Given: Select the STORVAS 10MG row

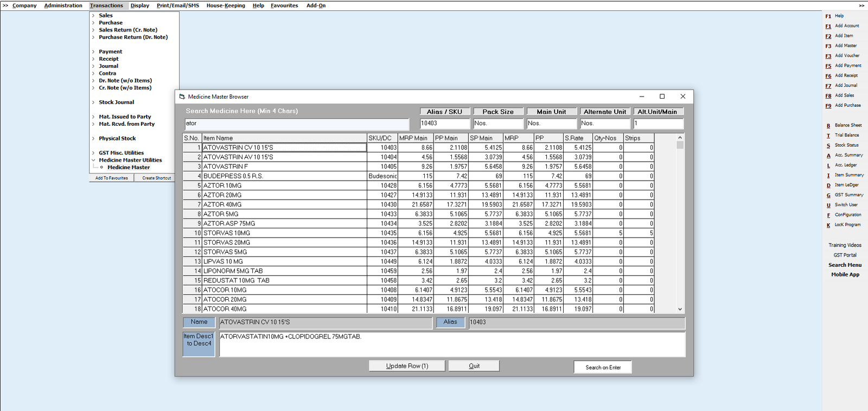Looking at the screenshot, I should [227, 233].
